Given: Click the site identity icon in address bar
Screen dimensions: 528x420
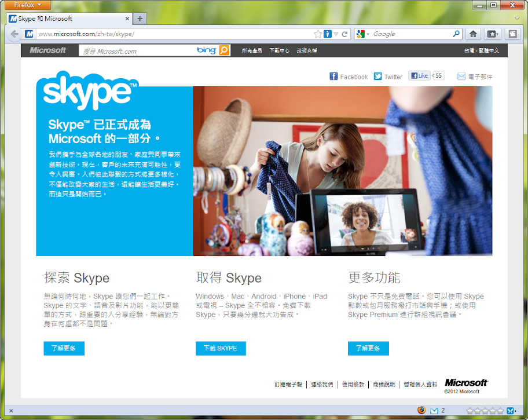Looking at the screenshot, I should point(29,34).
